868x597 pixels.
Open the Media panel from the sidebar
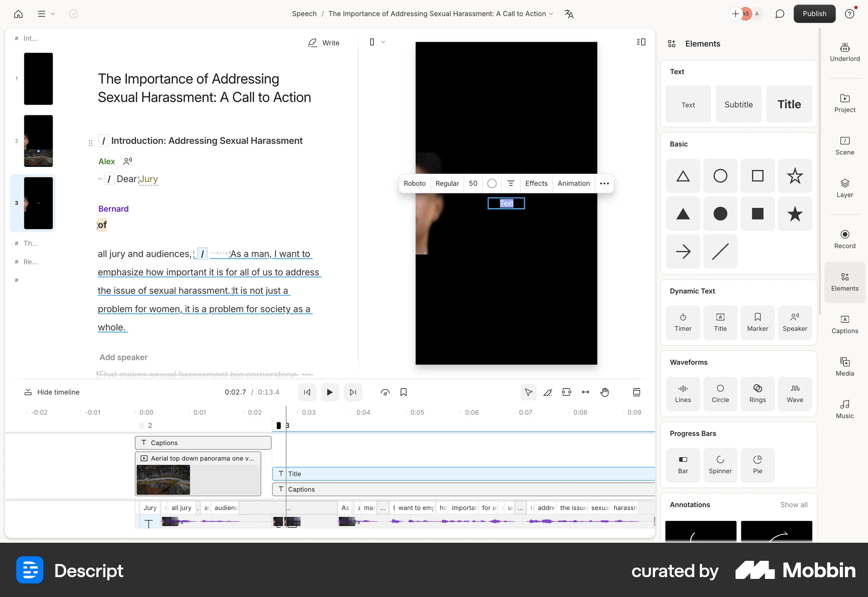tap(844, 366)
